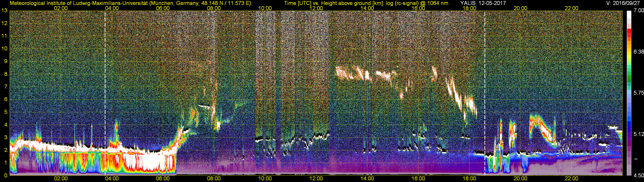Click the 08:00 label on the bottom time axis
644x182 pixels.
pyautogui.click(x=214, y=179)
